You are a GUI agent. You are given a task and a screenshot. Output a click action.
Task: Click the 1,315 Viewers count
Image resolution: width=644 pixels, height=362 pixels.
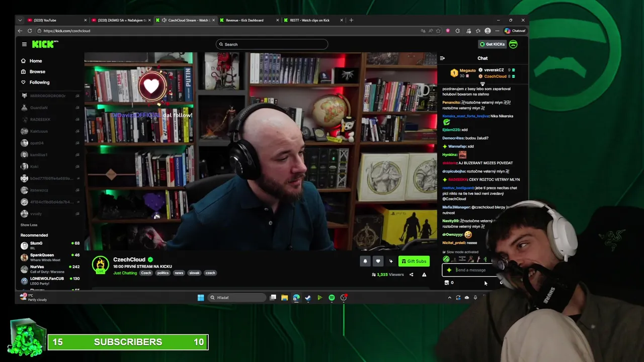[x=388, y=275]
